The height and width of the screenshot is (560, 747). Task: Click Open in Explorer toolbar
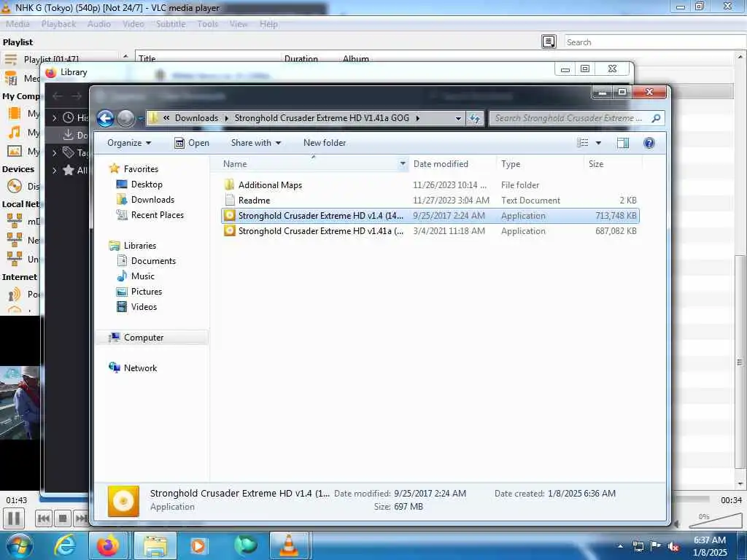[192, 143]
